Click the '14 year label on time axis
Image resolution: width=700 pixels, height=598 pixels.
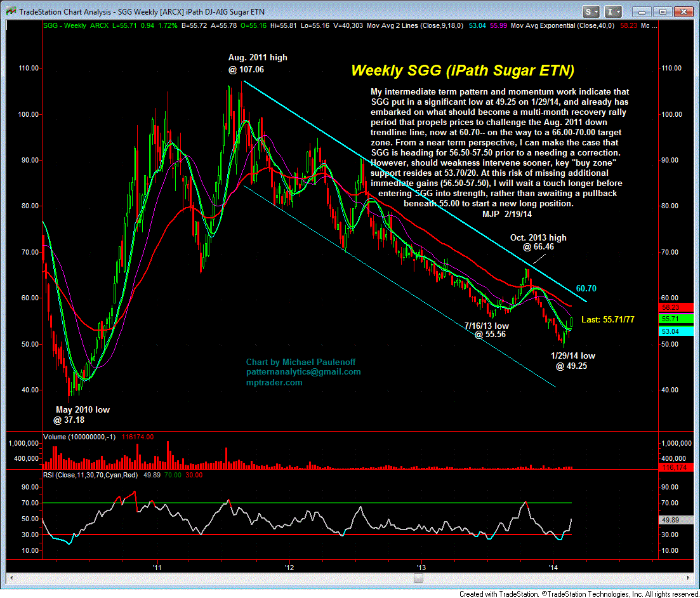click(x=553, y=568)
